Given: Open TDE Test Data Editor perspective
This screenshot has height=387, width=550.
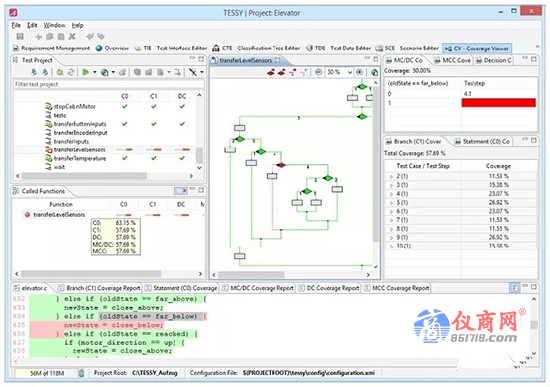Looking at the screenshot, I should [x=338, y=48].
